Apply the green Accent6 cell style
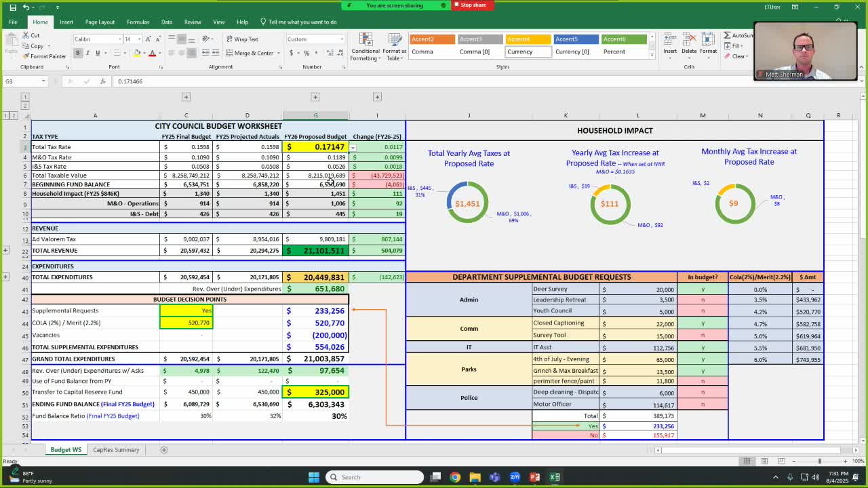Image resolution: width=868 pixels, height=488 pixels. pos(623,39)
